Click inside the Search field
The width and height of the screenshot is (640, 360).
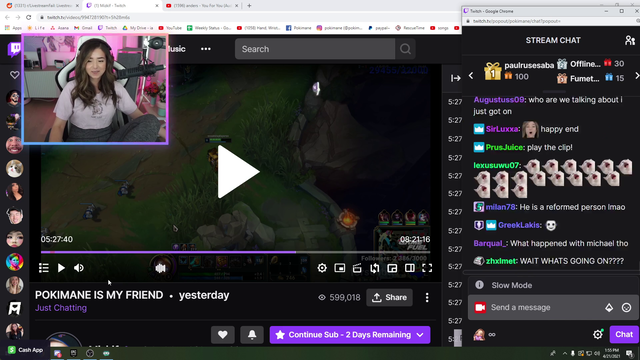[x=315, y=49]
